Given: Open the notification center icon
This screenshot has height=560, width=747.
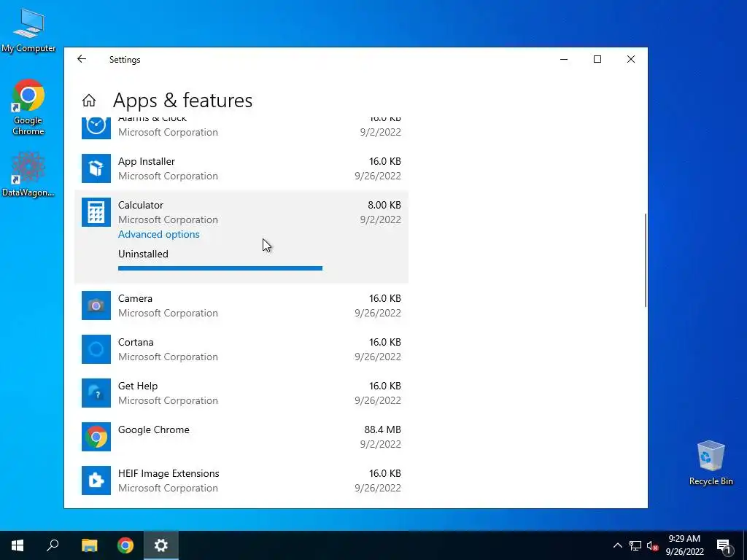Looking at the screenshot, I should point(724,545).
